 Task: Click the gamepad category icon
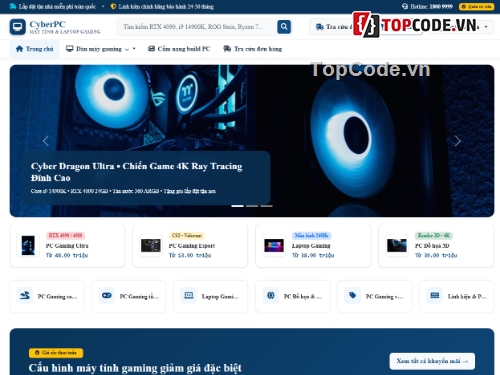click(107, 295)
